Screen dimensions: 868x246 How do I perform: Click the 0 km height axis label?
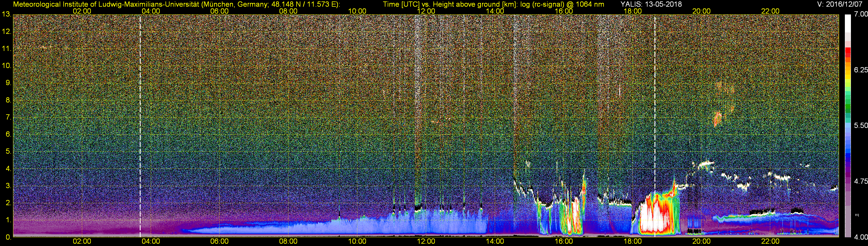pos(8,237)
